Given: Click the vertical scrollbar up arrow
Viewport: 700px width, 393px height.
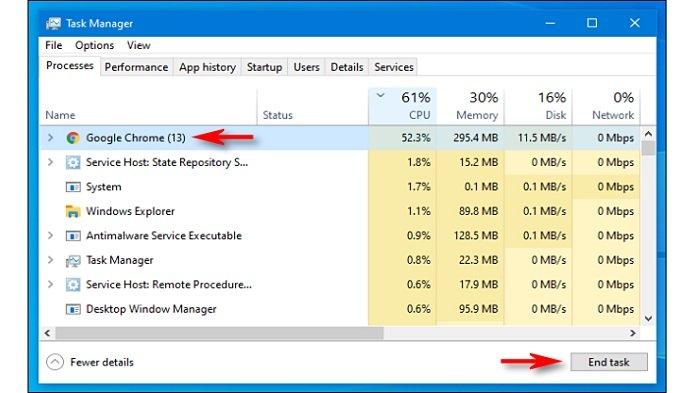Looking at the screenshot, I should tap(648, 134).
